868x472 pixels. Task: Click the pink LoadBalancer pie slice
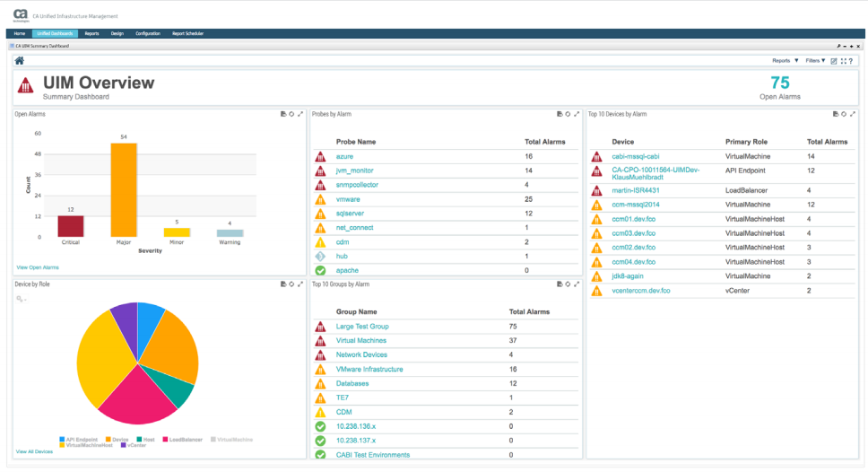point(138,398)
